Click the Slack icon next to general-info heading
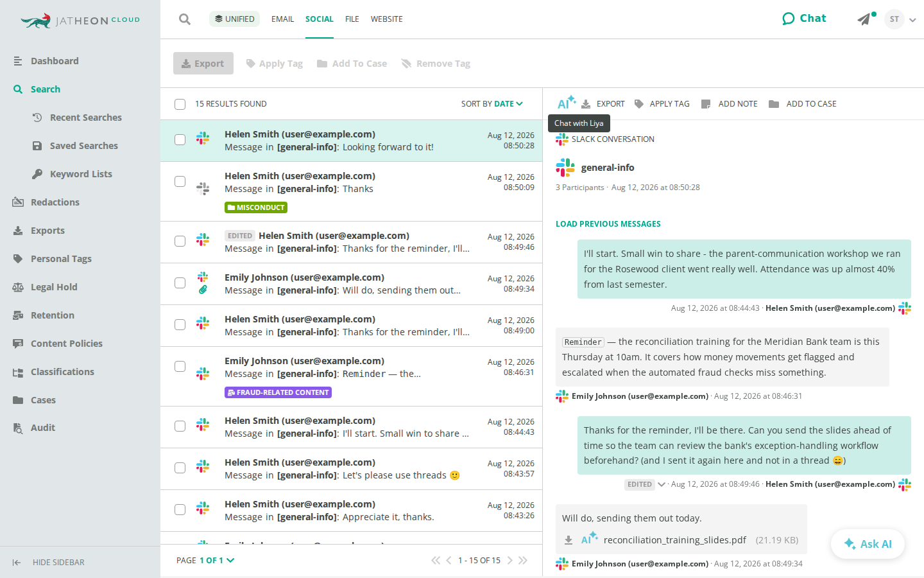Viewport: 924px width, 578px height. pyautogui.click(x=565, y=168)
